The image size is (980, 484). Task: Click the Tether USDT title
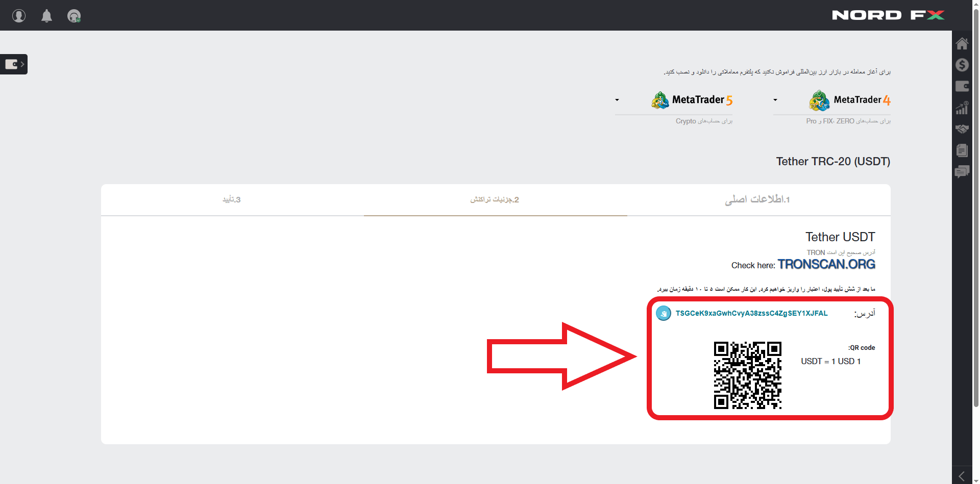(840, 237)
